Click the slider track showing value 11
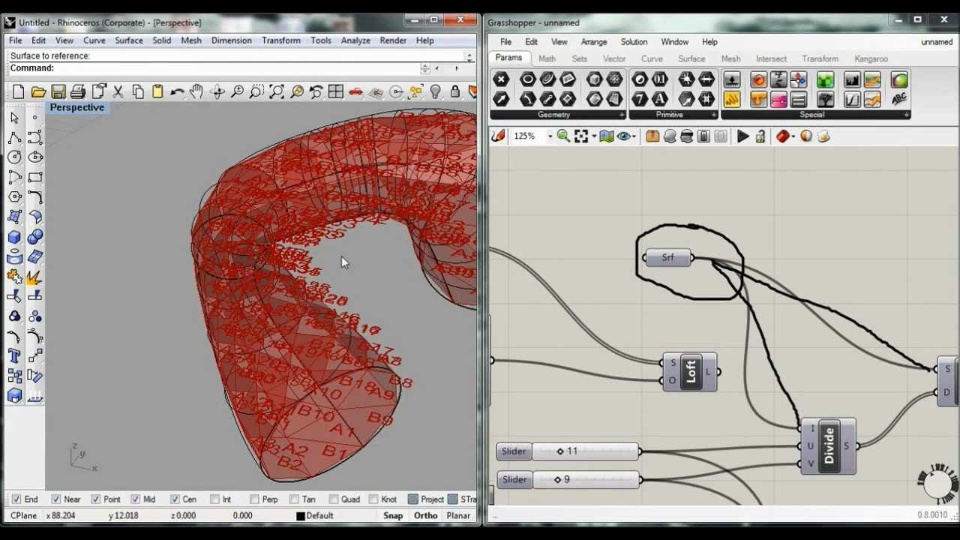Screen dimensions: 960x540 585,451
